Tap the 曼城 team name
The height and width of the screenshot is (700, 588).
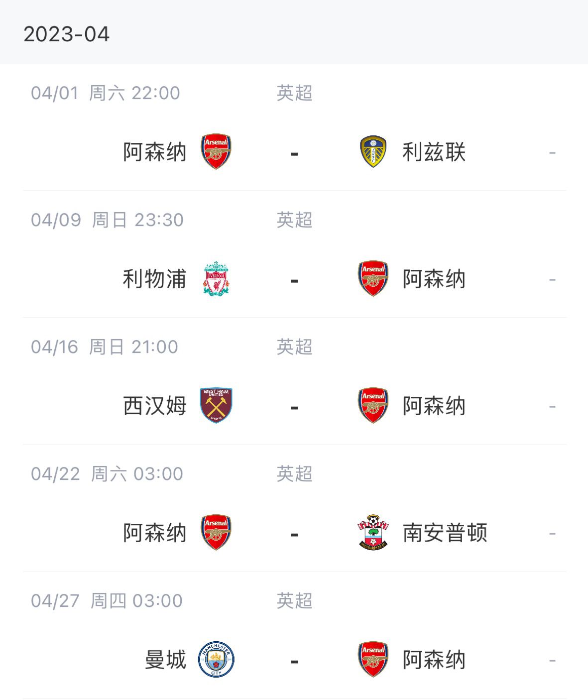click(165, 660)
